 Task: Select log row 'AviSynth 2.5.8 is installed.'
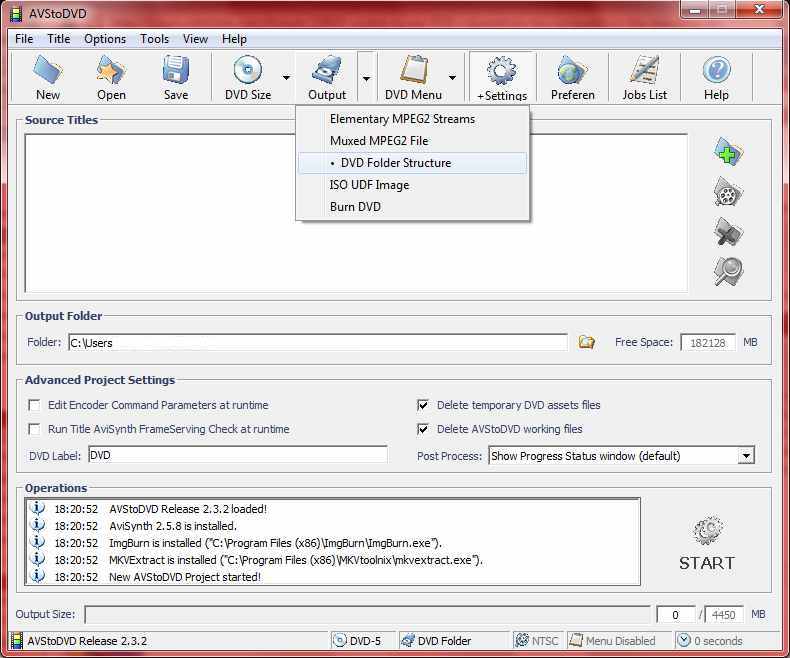click(x=333, y=526)
